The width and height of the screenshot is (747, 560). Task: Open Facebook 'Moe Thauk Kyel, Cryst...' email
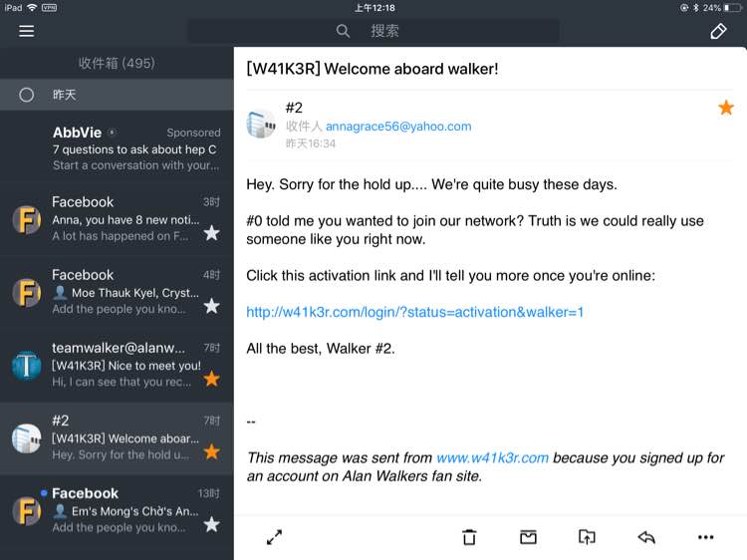coord(117,292)
